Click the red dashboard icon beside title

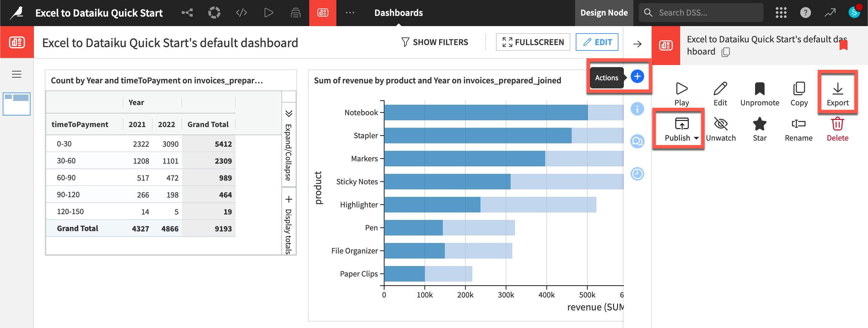pyautogui.click(x=17, y=42)
